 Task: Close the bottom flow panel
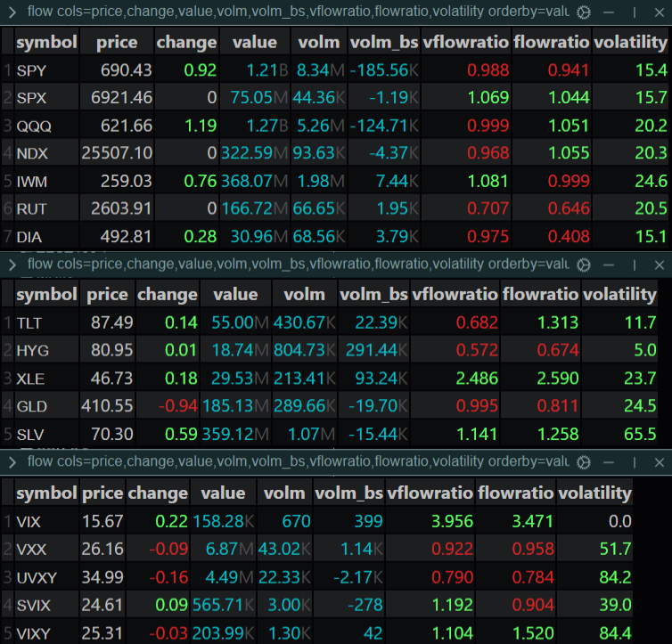660,462
